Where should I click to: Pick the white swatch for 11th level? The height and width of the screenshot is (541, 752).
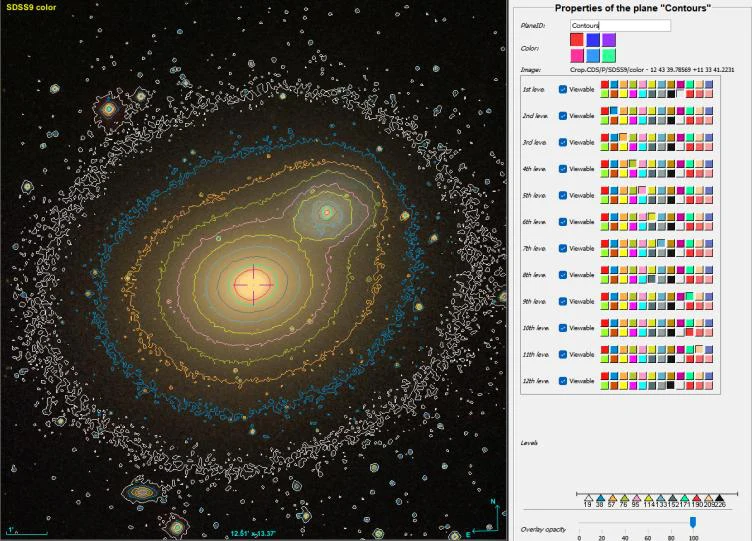[681, 359]
